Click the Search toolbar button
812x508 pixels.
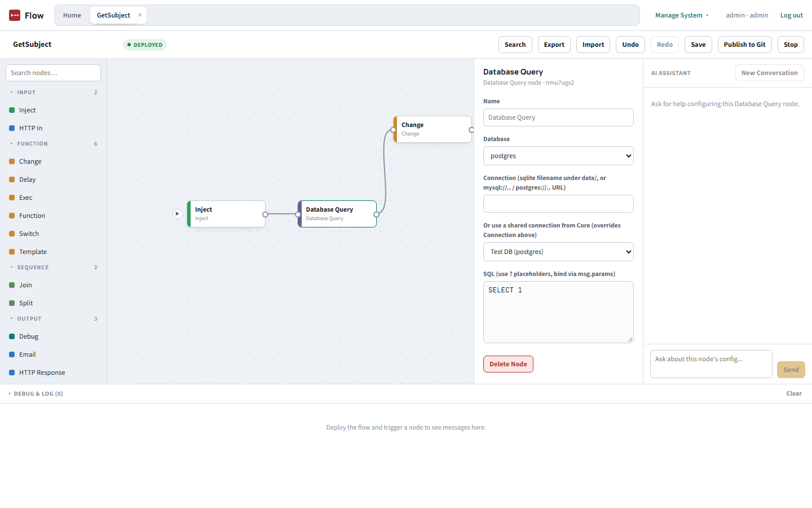pyautogui.click(x=515, y=45)
